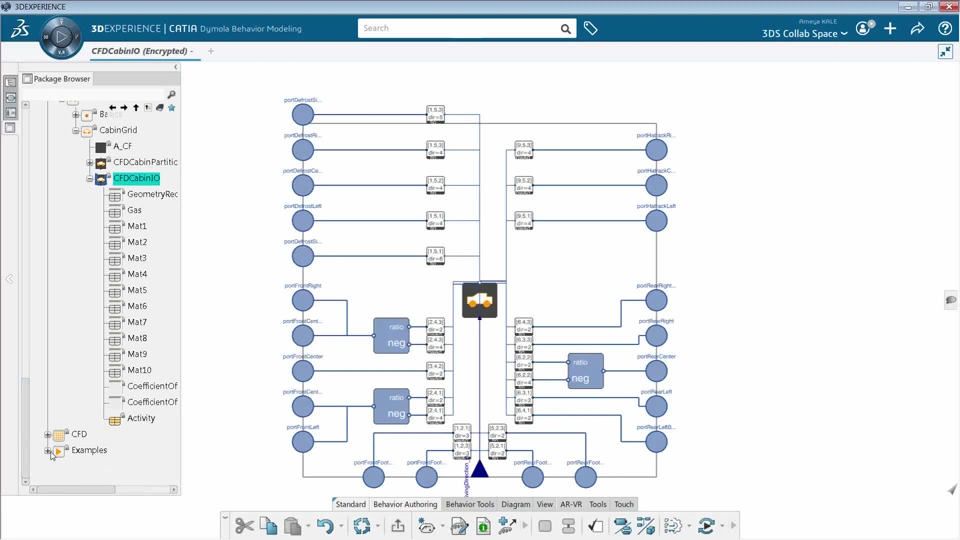Screen dimensions: 960x540
Task: Click the blue plus with arrow icon
Action: coord(507,526)
